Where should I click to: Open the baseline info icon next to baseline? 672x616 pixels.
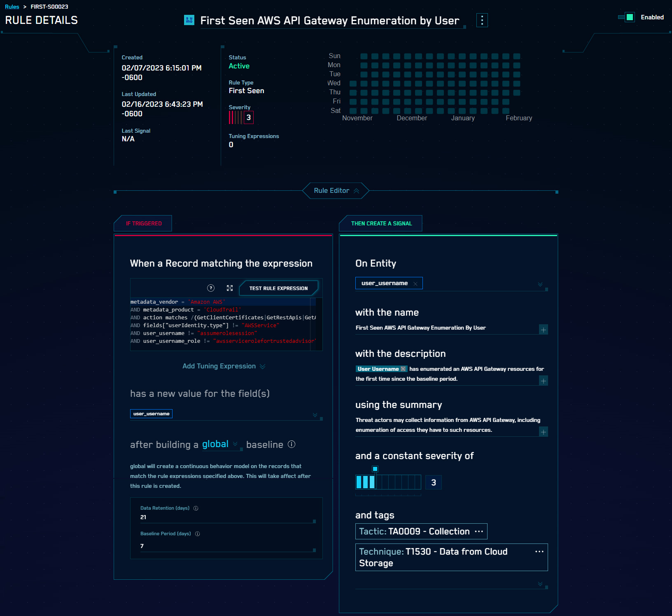(x=292, y=444)
